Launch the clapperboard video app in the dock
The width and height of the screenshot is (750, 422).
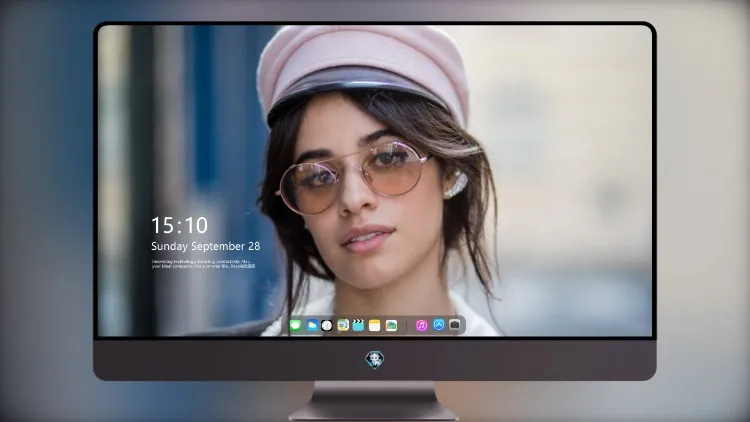[x=358, y=326]
